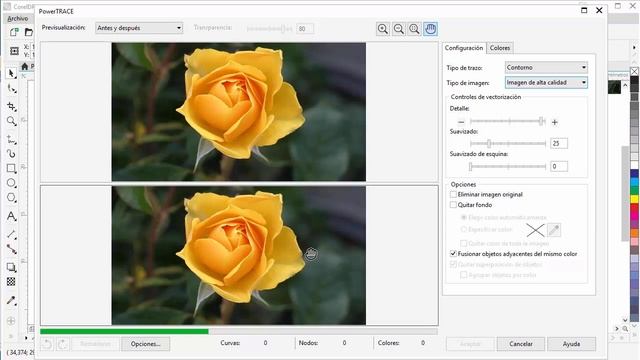Image resolution: width=640 pixels, height=360 pixels.
Task: Select the Crop tool in CorelDRAW toolbox
Action: pos(11,107)
